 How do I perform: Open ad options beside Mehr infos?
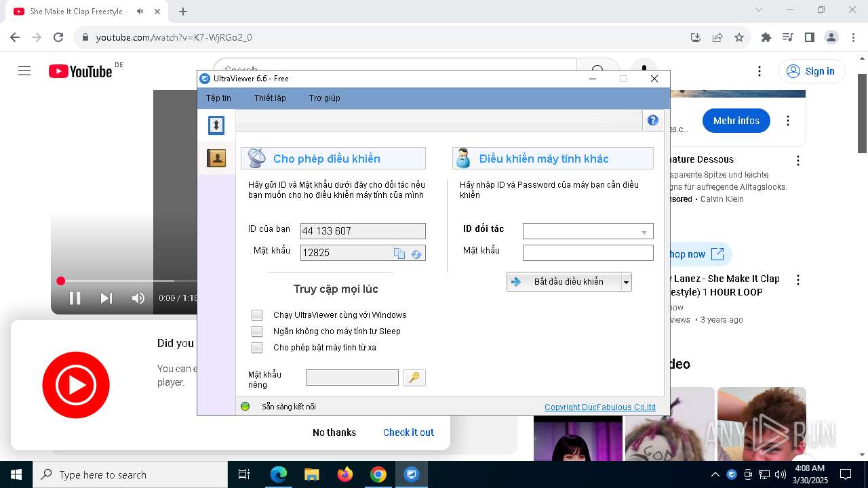pyautogui.click(x=788, y=121)
